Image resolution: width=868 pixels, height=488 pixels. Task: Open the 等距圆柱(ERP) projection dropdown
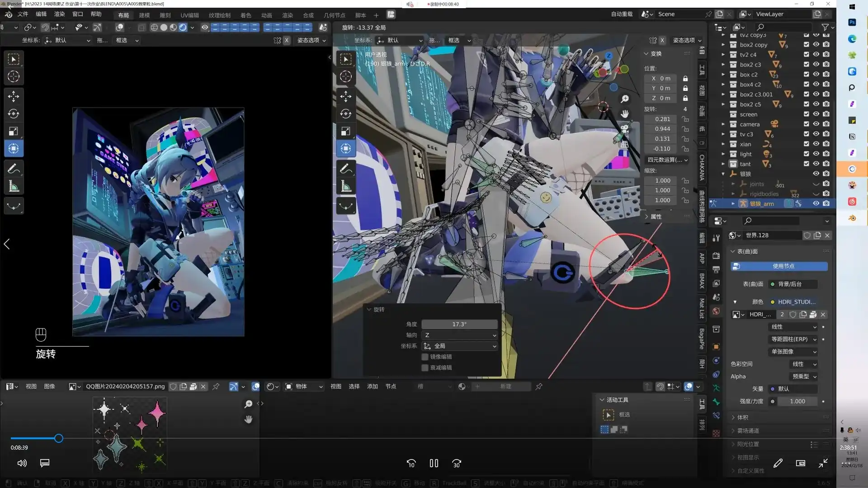[794, 339]
